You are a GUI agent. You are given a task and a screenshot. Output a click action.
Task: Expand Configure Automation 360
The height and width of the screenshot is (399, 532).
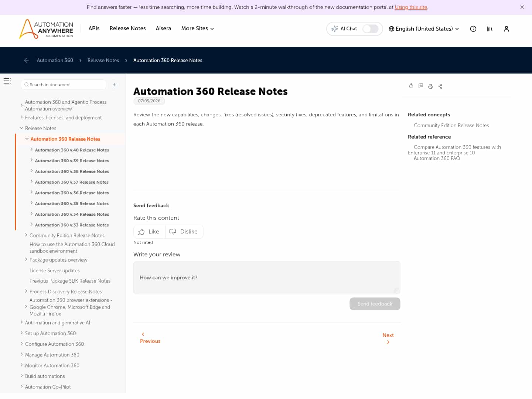(x=21, y=344)
